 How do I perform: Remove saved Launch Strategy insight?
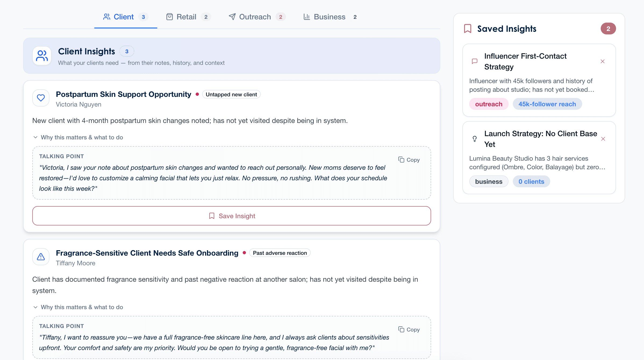(603, 139)
